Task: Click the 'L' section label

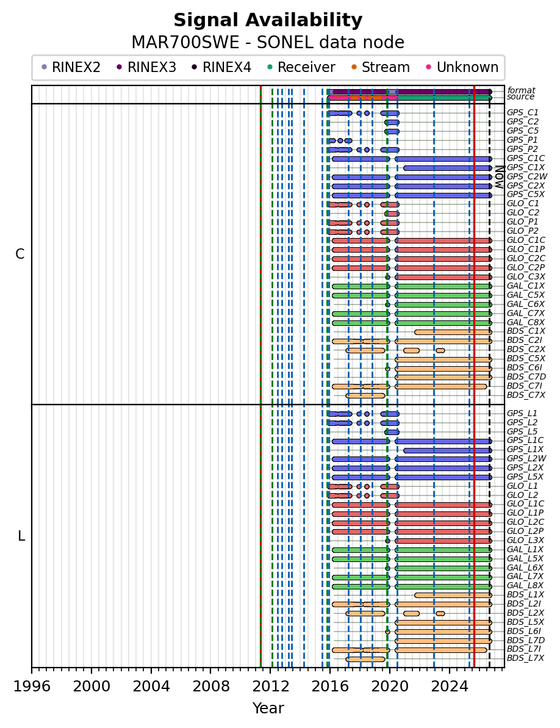Action: 21,536
